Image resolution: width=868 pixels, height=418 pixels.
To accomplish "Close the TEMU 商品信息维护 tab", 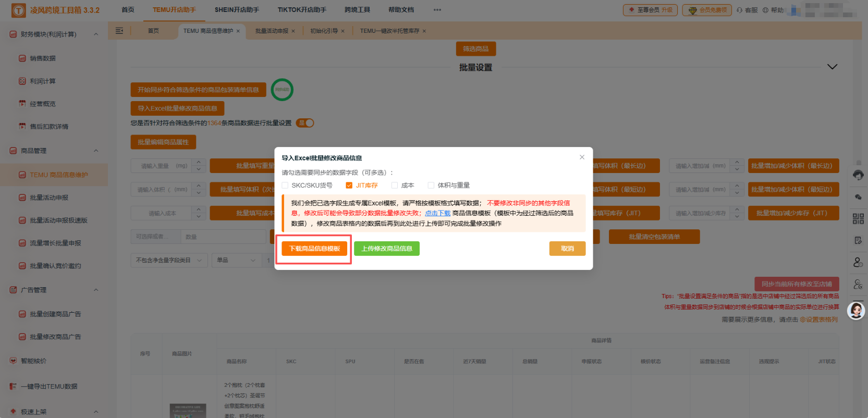I will coord(238,31).
